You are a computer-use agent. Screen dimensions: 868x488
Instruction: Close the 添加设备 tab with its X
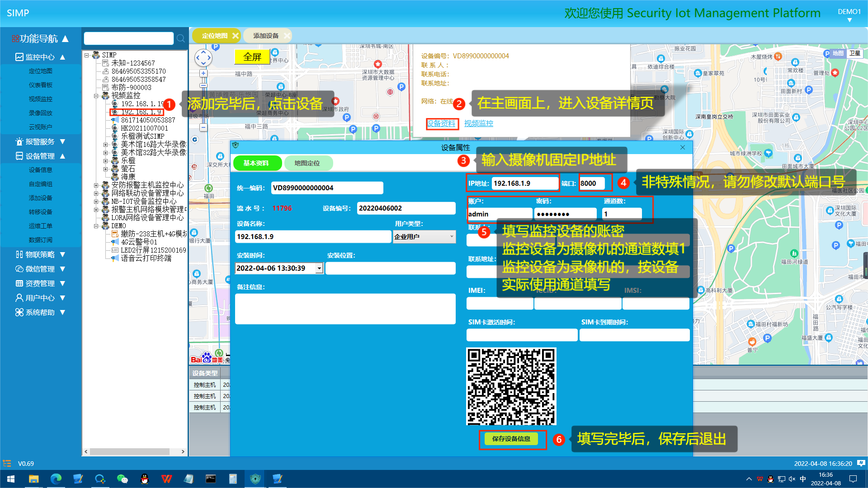click(287, 36)
